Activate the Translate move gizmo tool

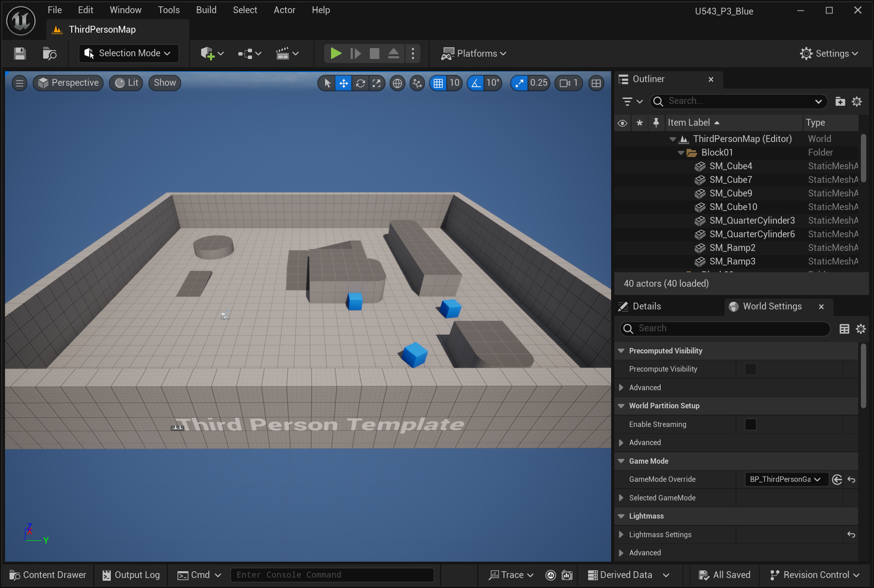(344, 83)
